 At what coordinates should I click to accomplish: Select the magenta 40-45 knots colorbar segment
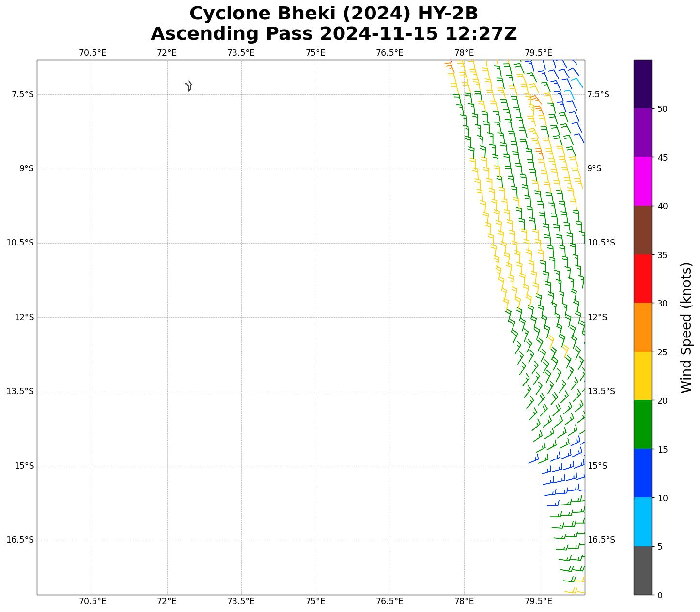click(x=643, y=181)
